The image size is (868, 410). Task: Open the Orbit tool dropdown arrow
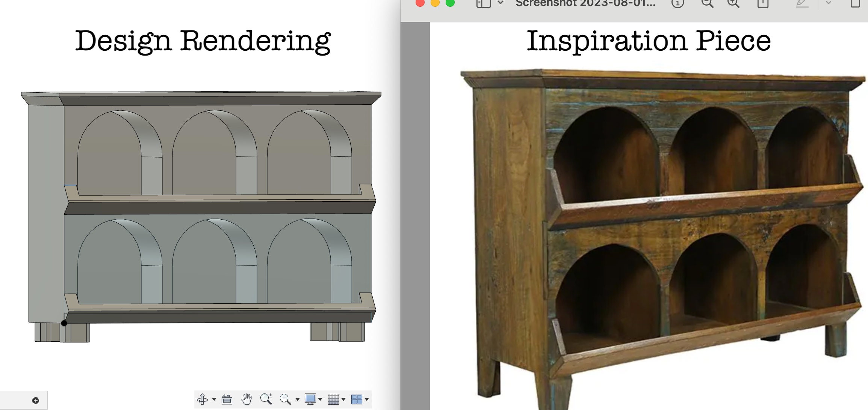point(214,399)
